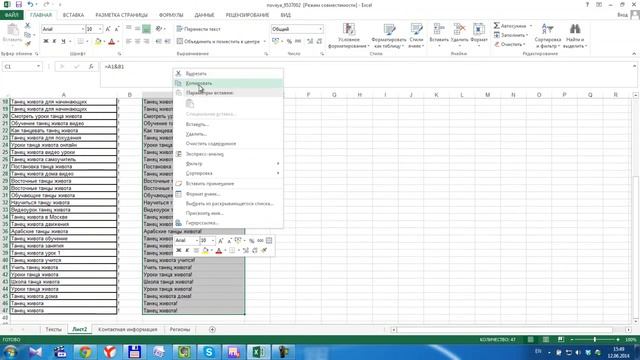Select Копировать in the context menu
640x360 pixels.
pyautogui.click(x=228, y=83)
